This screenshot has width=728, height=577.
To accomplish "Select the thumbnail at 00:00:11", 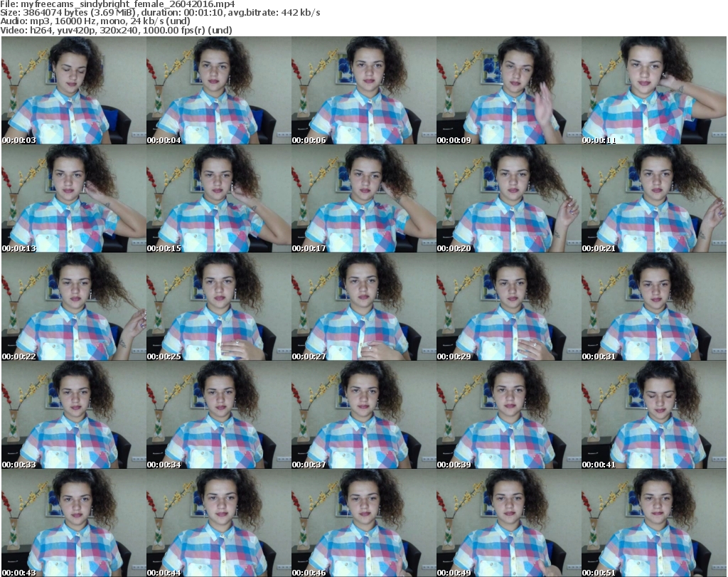I will coord(654,90).
